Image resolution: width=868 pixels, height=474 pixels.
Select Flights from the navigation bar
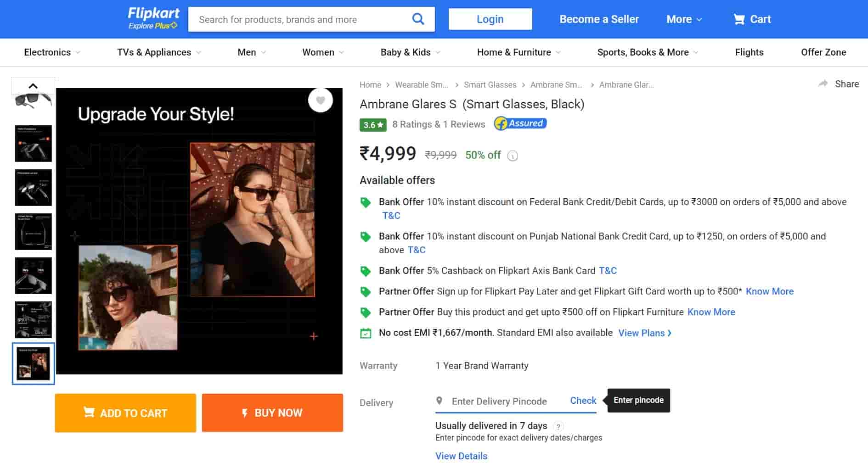(749, 52)
